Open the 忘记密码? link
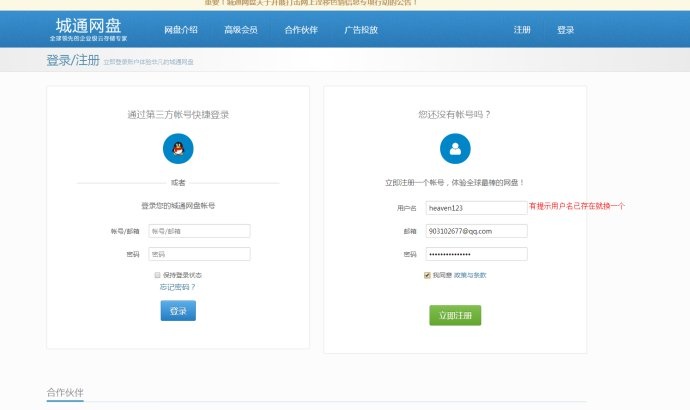 [178, 287]
